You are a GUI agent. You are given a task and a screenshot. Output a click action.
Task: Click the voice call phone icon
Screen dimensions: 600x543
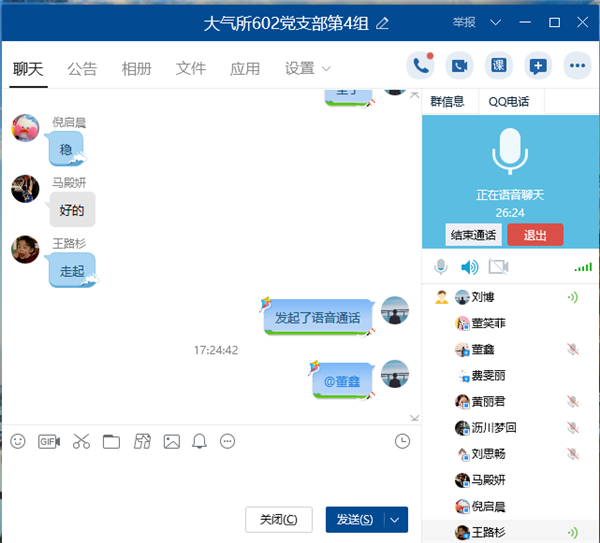pyautogui.click(x=421, y=66)
